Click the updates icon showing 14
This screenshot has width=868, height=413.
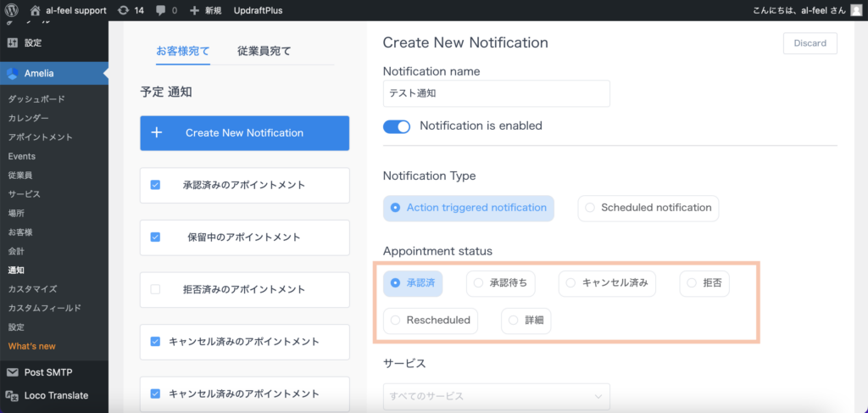click(124, 11)
